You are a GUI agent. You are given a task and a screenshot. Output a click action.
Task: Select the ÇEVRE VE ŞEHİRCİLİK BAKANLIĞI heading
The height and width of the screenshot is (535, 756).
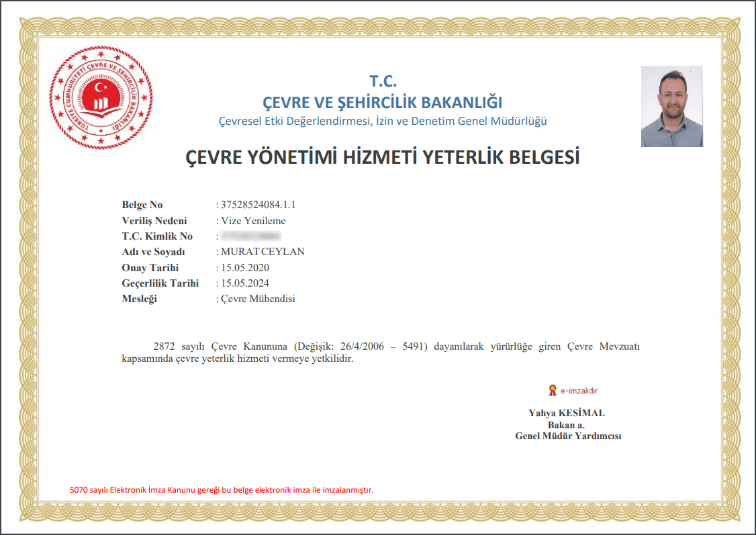383,103
